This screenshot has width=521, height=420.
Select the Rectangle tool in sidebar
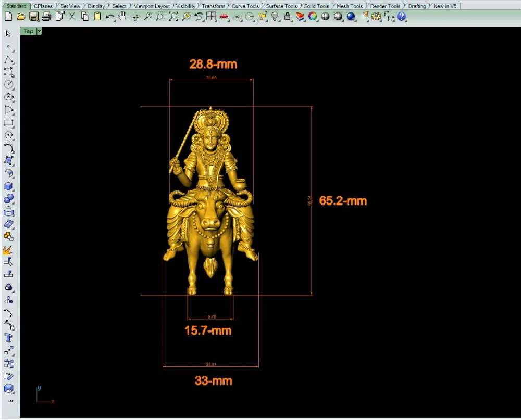[x=9, y=123]
